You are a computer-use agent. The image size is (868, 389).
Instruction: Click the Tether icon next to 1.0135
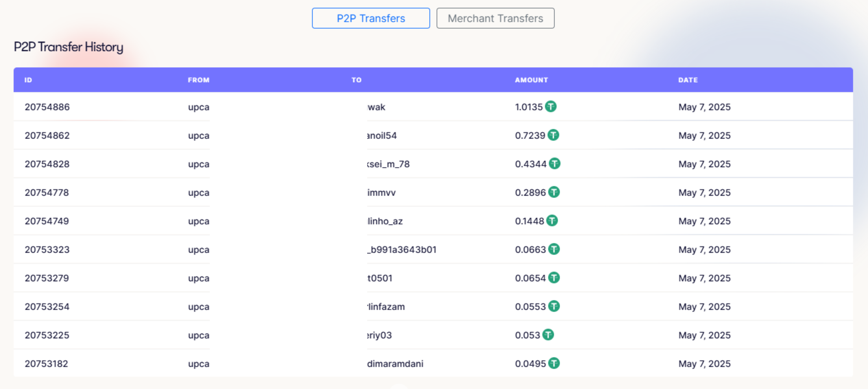click(x=551, y=107)
